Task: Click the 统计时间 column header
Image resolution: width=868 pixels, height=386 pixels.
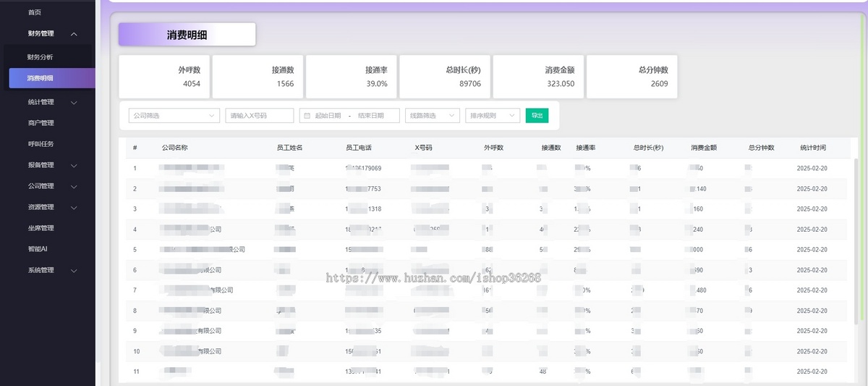Action: coord(814,148)
